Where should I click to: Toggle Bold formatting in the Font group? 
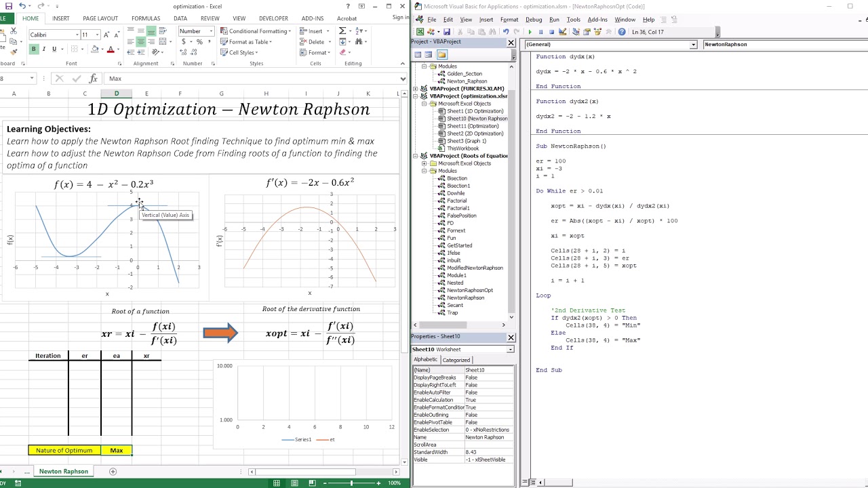point(33,49)
